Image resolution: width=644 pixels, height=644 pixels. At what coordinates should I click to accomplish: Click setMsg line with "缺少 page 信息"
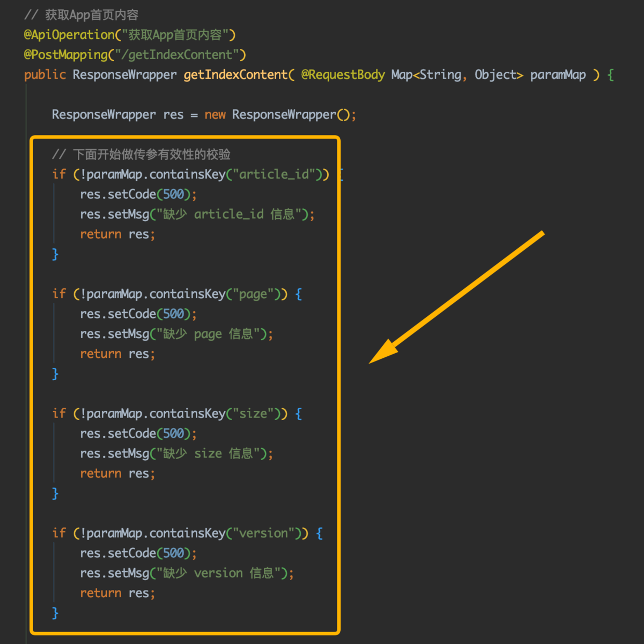[177, 334]
